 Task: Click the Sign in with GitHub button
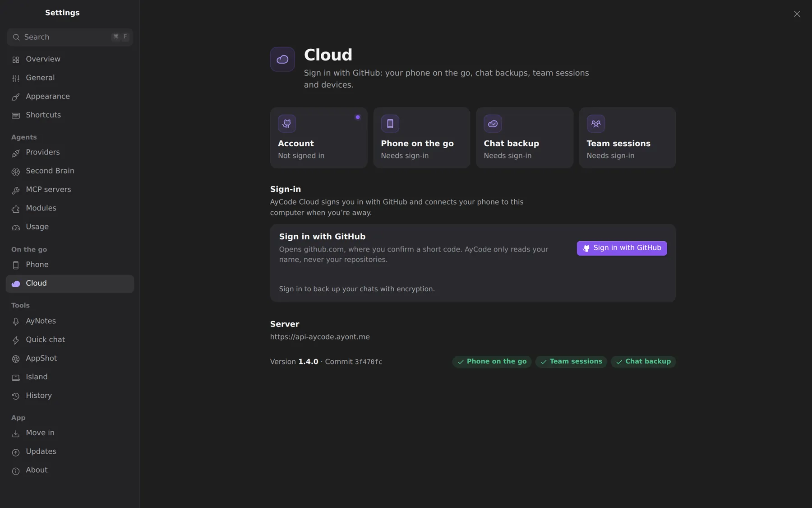coord(622,248)
